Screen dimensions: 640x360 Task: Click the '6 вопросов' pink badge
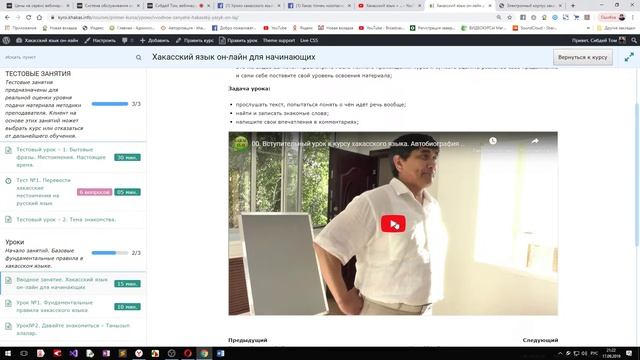pos(94,192)
